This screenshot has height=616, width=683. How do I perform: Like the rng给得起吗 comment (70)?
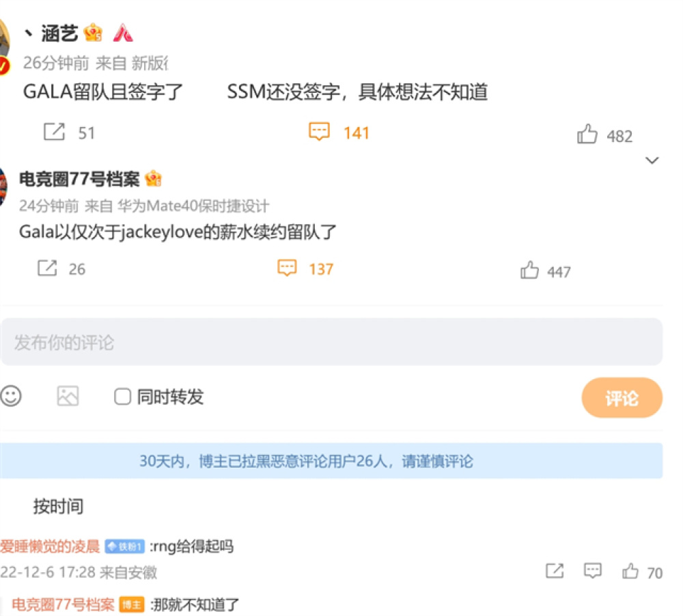(x=630, y=571)
